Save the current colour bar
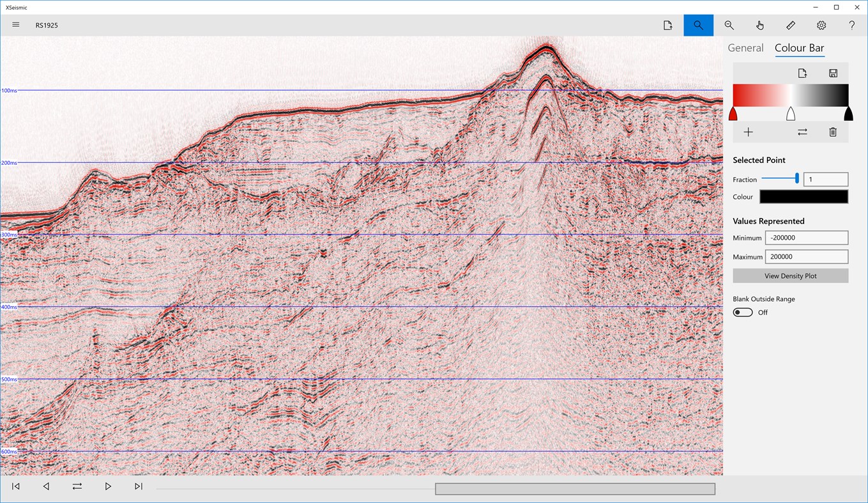Viewport: 868px width, 503px height. pos(833,72)
